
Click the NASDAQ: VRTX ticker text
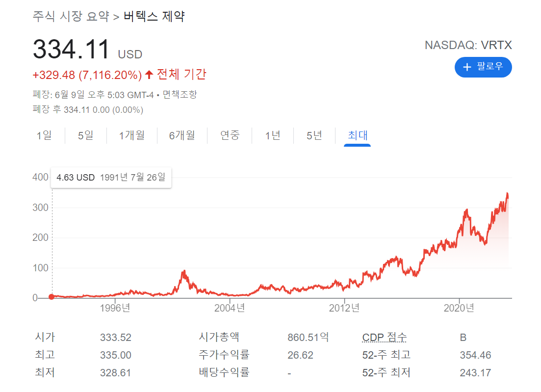468,45
